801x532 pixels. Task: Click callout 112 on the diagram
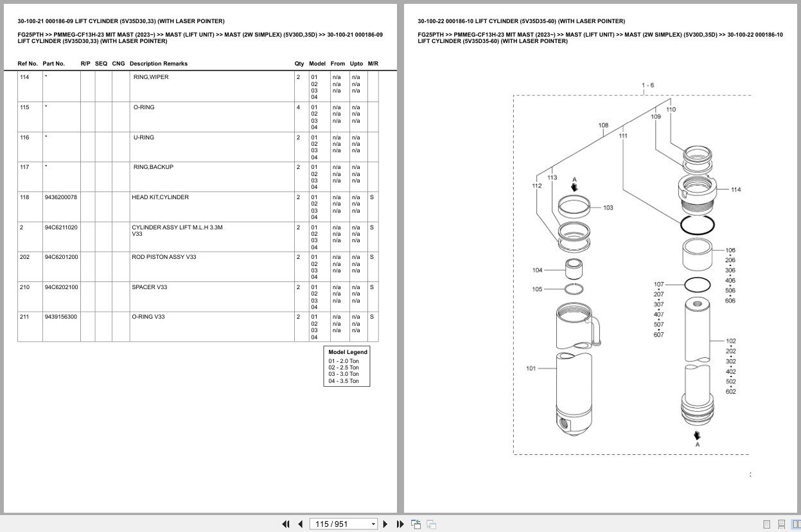coord(537,186)
